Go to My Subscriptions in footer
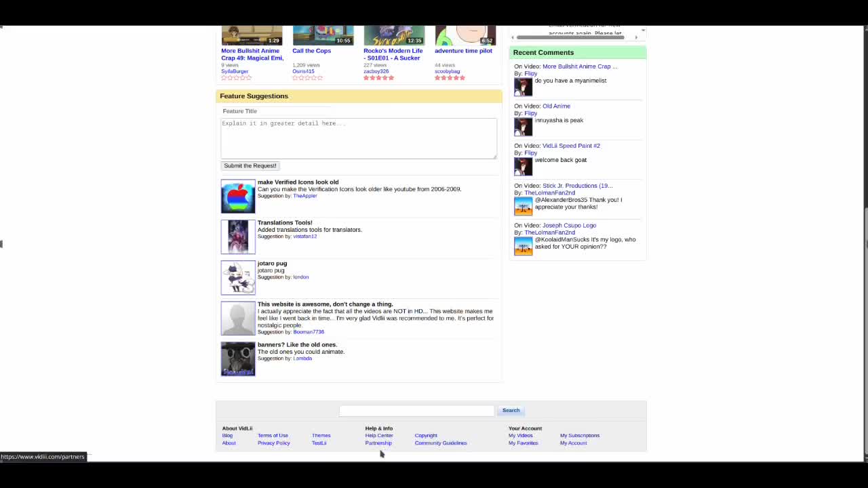The width and height of the screenshot is (868, 488). coord(580,436)
